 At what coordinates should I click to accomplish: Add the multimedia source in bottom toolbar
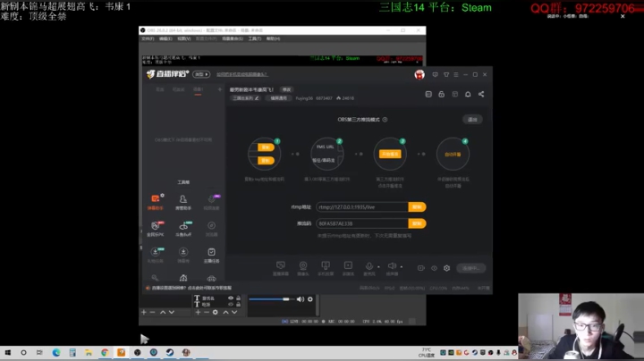[348, 268]
